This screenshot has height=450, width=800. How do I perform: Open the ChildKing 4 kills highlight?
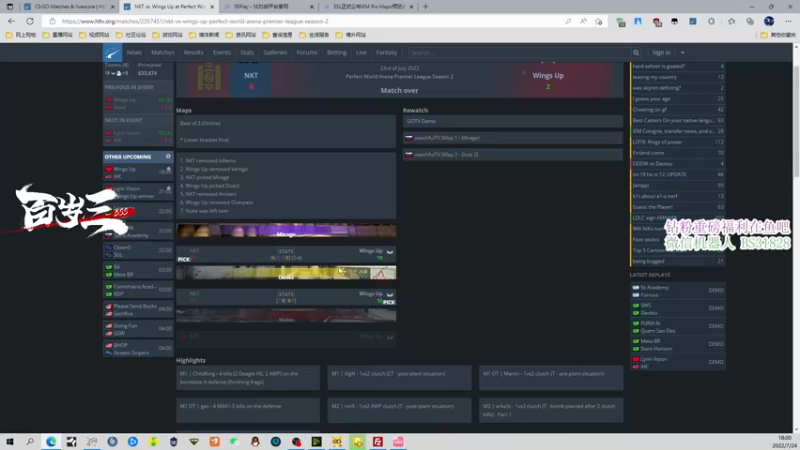pyautogui.click(x=248, y=378)
